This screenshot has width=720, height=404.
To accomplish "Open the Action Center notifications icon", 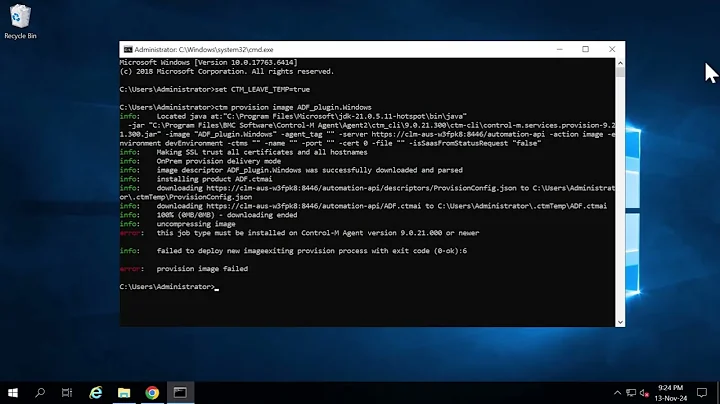I will click(702, 393).
